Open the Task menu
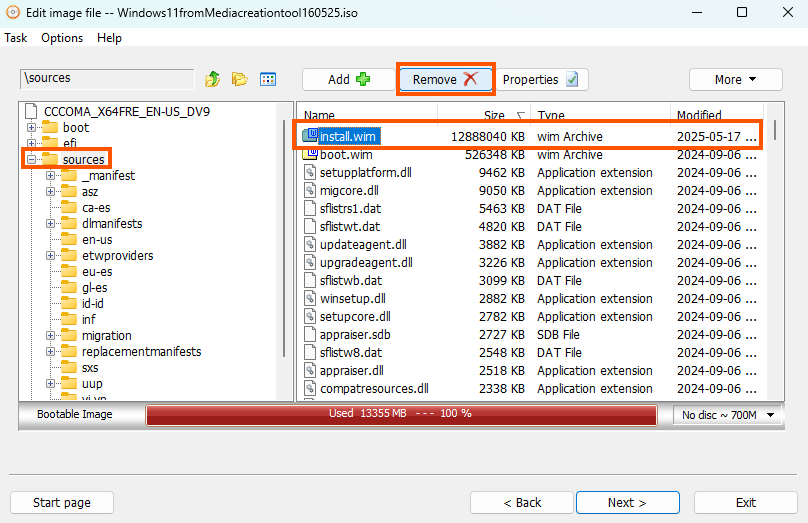Screen dimensions: 808x523 click(x=15, y=38)
